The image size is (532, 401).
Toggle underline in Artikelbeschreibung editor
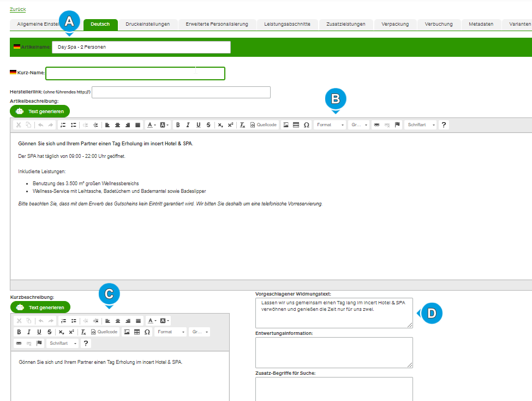pos(199,125)
